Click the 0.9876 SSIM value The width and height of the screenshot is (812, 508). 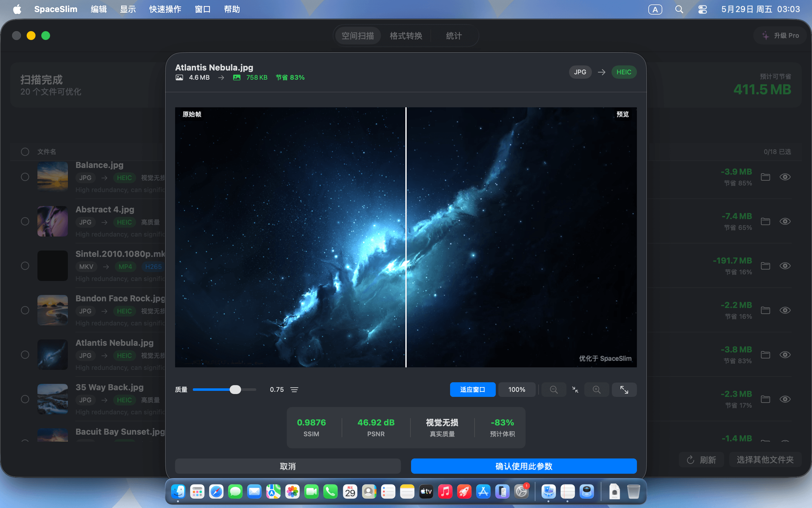pos(311,422)
